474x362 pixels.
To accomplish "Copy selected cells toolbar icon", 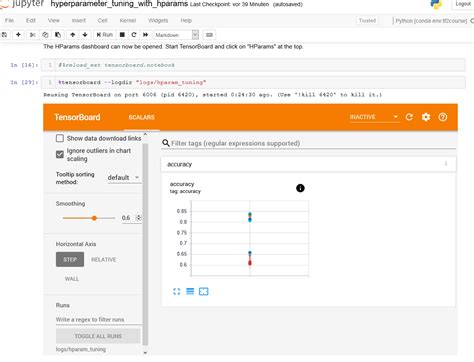I will pos(45,35).
